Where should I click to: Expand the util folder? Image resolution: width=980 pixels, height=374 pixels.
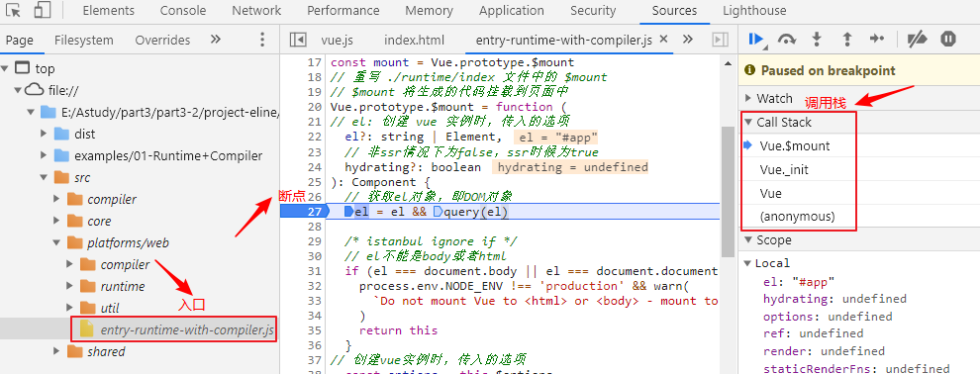(x=69, y=308)
